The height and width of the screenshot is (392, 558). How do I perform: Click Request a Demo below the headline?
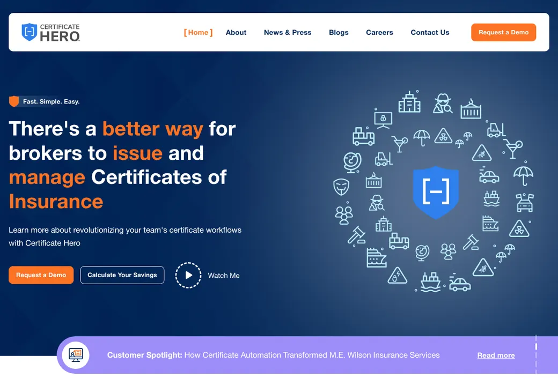41,275
